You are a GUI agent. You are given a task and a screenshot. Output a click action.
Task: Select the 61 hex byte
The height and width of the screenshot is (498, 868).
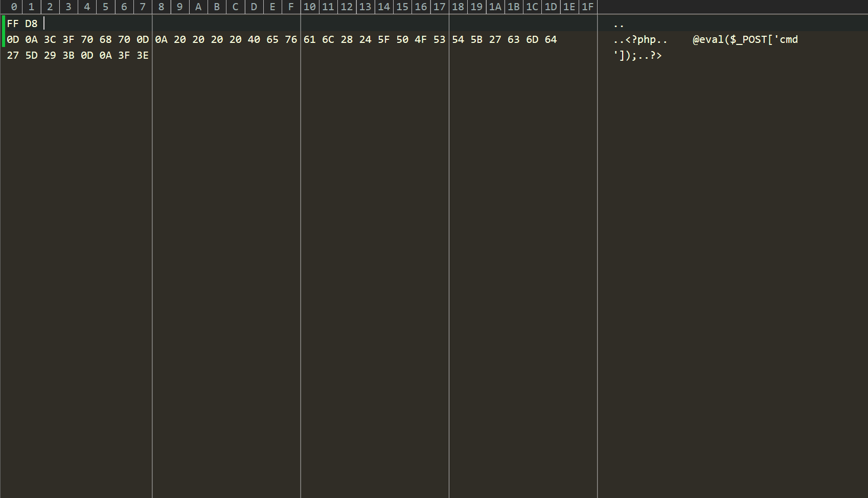(x=309, y=39)
